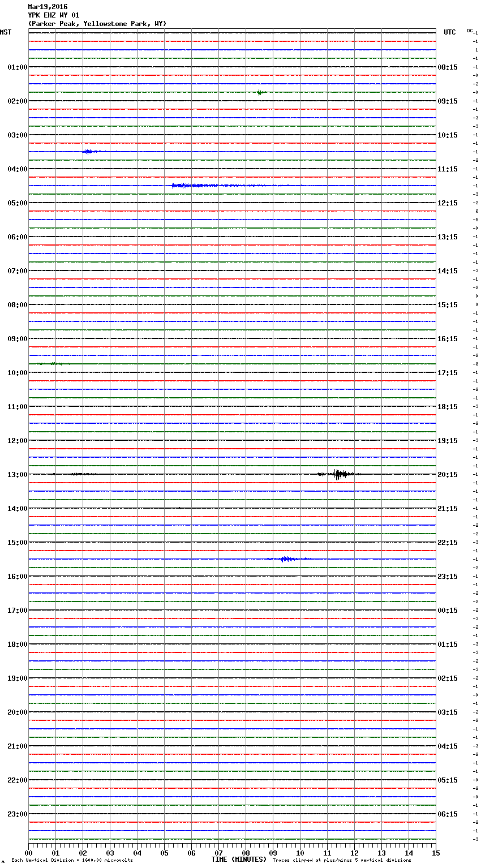Select the 04:00 MST row label

click(x=18, y=169)
